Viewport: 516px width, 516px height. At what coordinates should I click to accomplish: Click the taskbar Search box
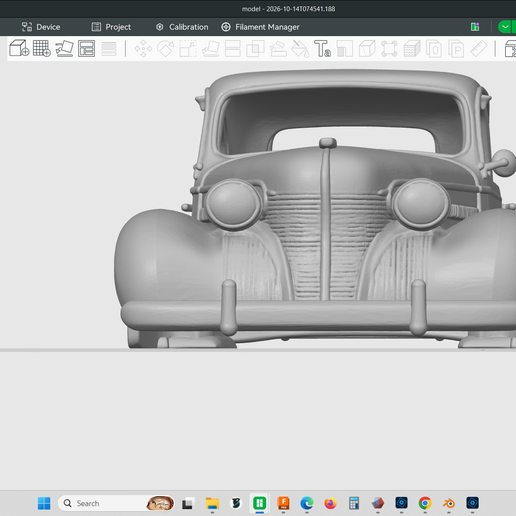(x=116, y=503)
